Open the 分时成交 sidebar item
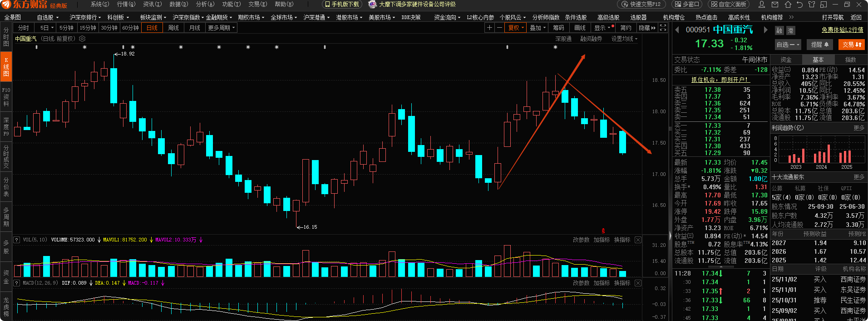Screen dimensions: 868x321 point(6,157)
